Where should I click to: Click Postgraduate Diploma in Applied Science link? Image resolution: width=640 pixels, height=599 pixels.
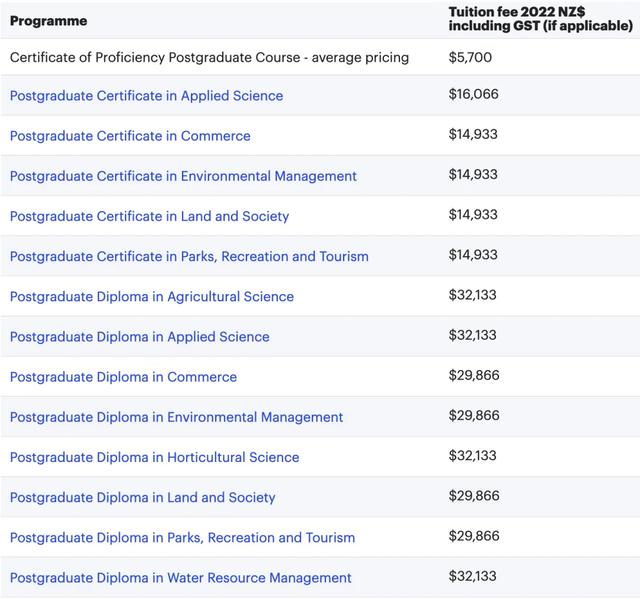click(x=140, y=337)
